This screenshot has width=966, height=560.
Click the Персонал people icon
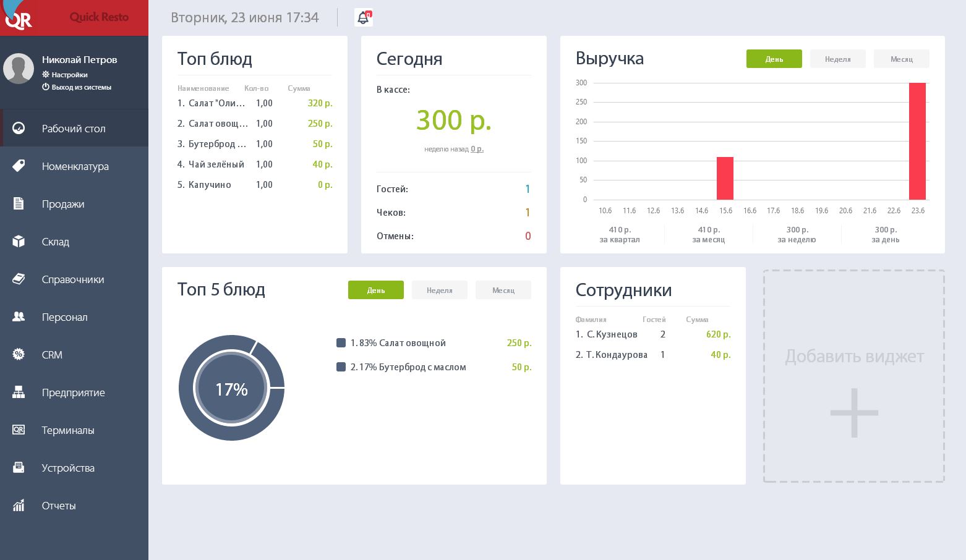tap(19, 316)
